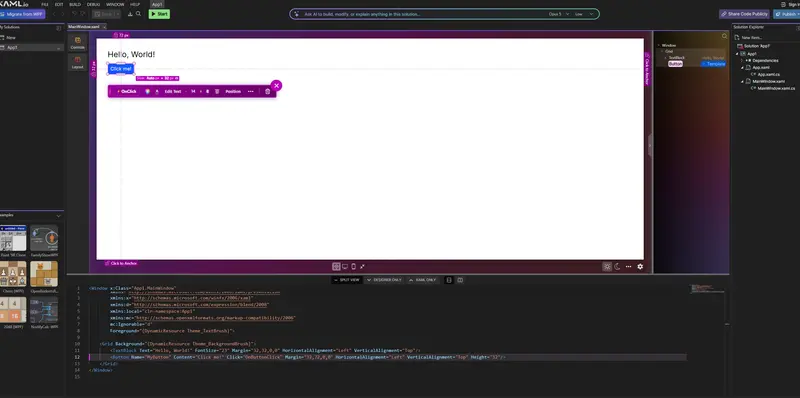Viewport: 800px width, 398px height.
Task: Open the HELP menu
Action: (135, 4)
